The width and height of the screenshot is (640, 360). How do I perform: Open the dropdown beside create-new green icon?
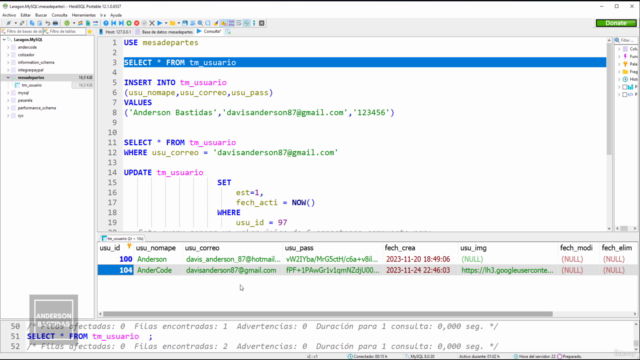[x=73, y=23]
